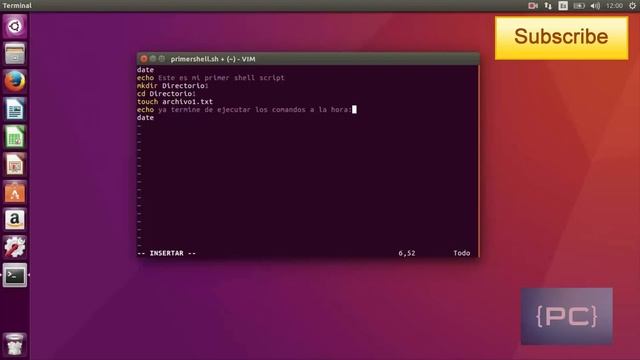Click the '-- INSERTAR --' mode indicator
Viewport: 640px width, 360px height.
click(167, 253)
